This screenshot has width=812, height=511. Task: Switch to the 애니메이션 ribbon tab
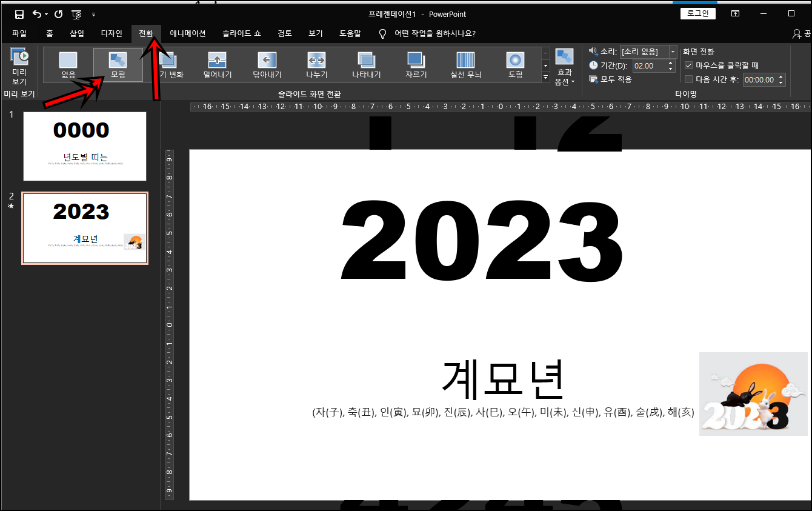click(187, 33)
